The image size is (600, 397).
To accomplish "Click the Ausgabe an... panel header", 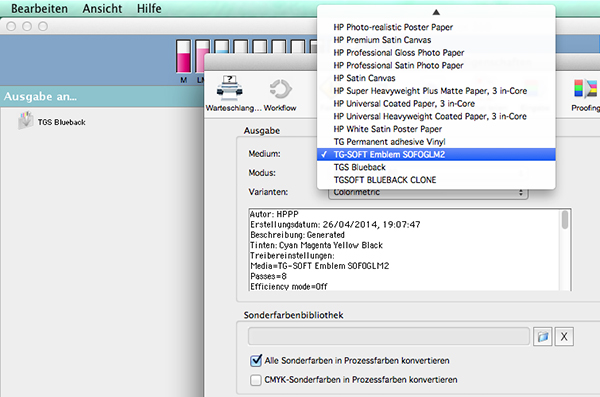I will click(101, 96).
